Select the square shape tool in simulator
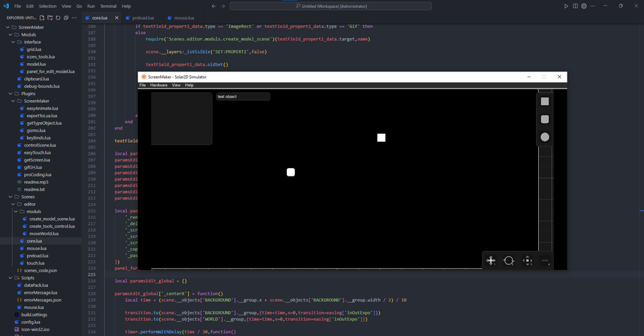 pos(545,102)
